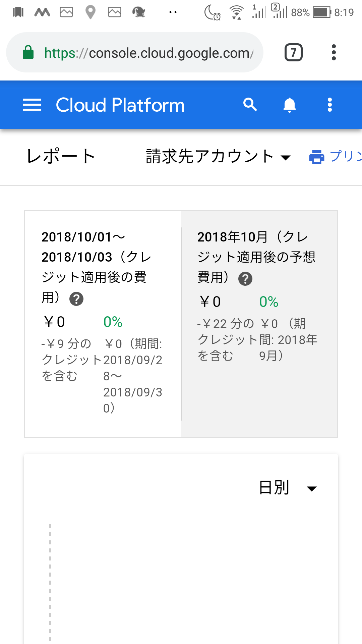The height and width of the screenshot is (644, 362).
Task: Open Chrome three-dot browser menu
Action: tap(334, 52)
